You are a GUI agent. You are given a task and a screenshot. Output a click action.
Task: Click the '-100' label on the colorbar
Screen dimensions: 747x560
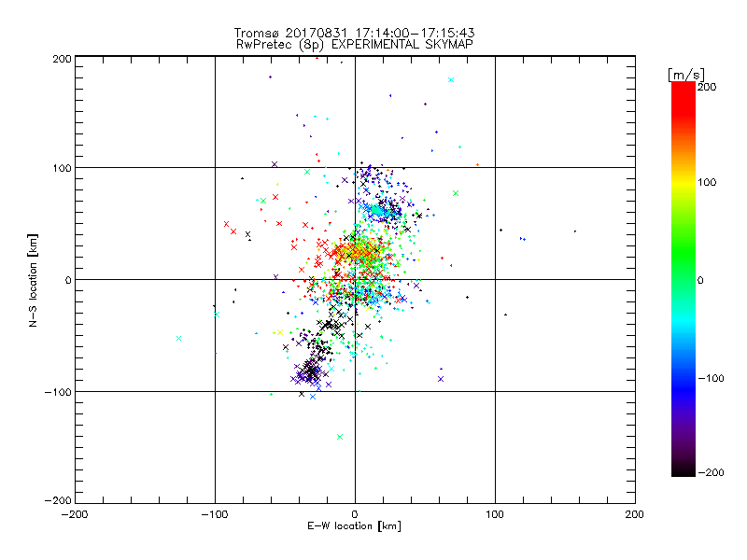711,378
